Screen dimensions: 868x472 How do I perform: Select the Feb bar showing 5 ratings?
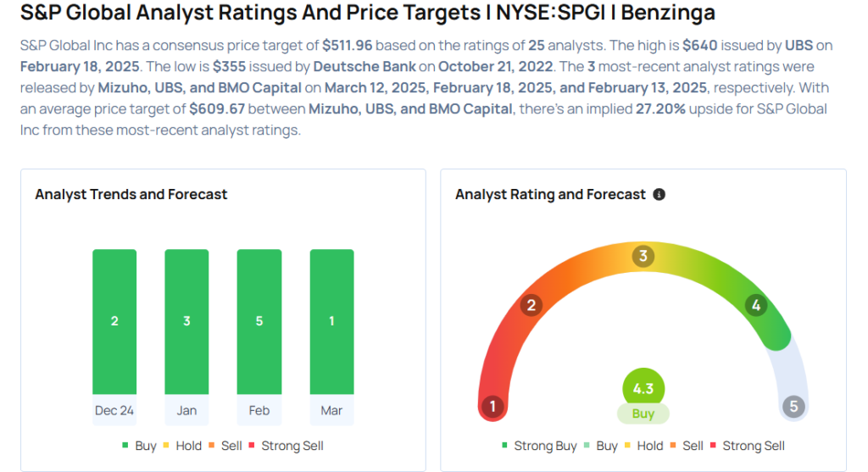[259, 322]
